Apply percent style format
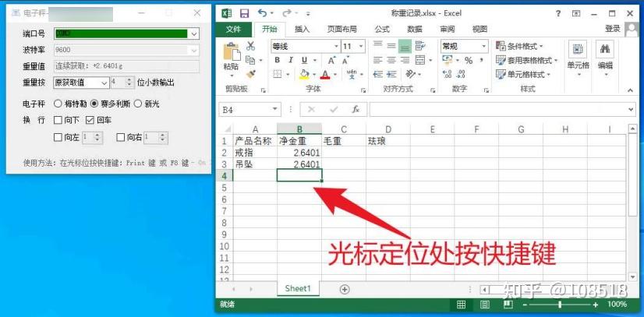The width and height of the screenshot is (644, 317). pyautogui.click(x=469, y=60)
